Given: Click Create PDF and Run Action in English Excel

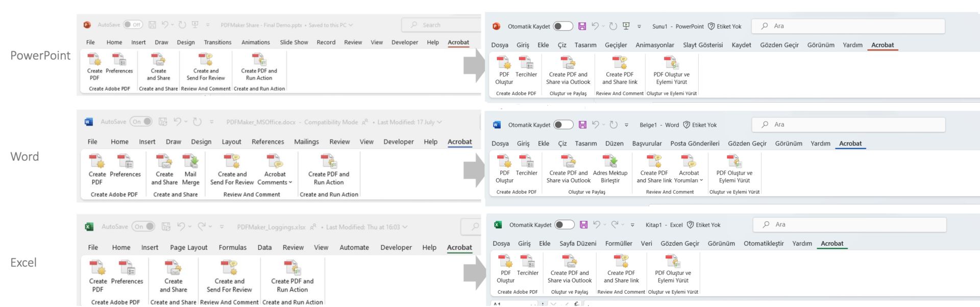Looking at the screenshot, I should click(292, 276).
